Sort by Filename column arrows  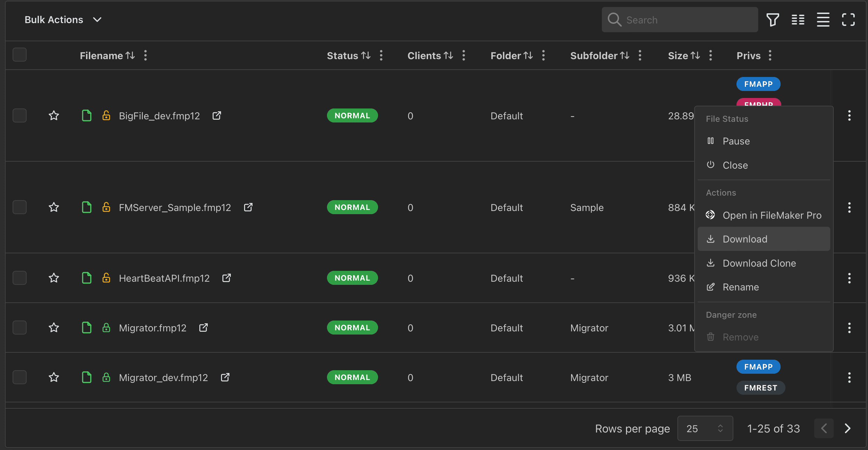point(130,55)
